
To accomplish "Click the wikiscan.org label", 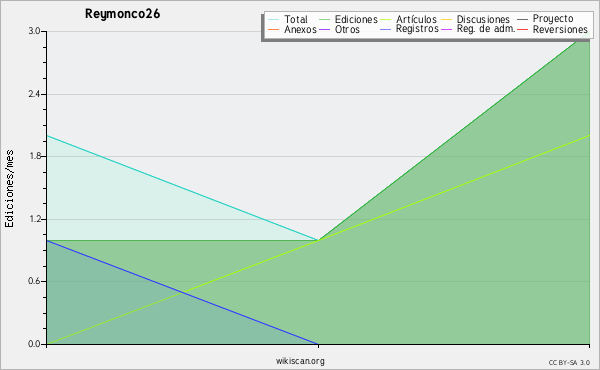I will tap(300, 361).
